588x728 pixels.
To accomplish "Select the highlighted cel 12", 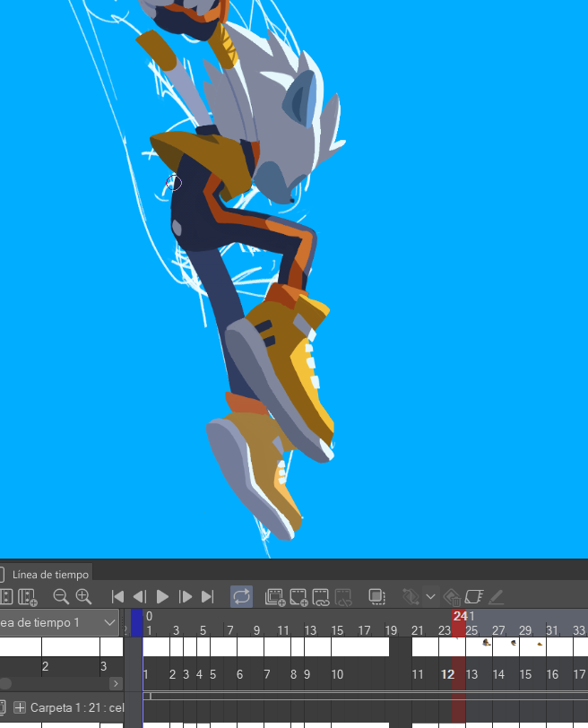I will (447, 674).
